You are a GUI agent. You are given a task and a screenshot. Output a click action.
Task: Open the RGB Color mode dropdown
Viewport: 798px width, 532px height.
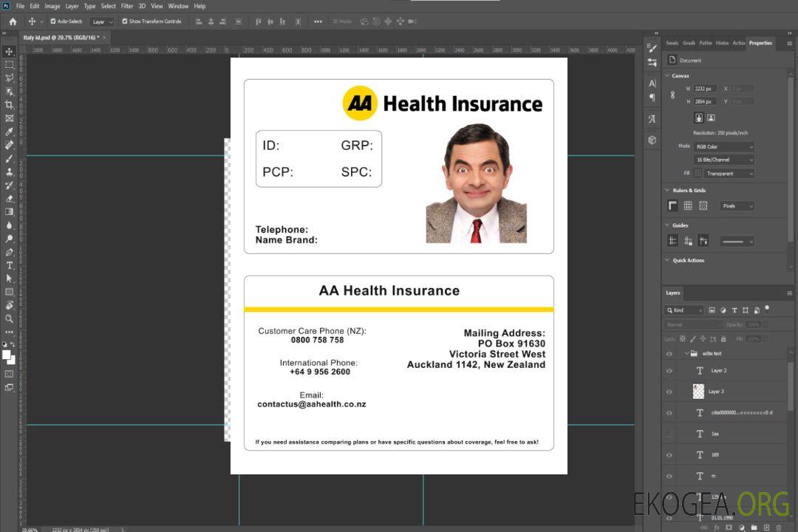pos(723,146)
